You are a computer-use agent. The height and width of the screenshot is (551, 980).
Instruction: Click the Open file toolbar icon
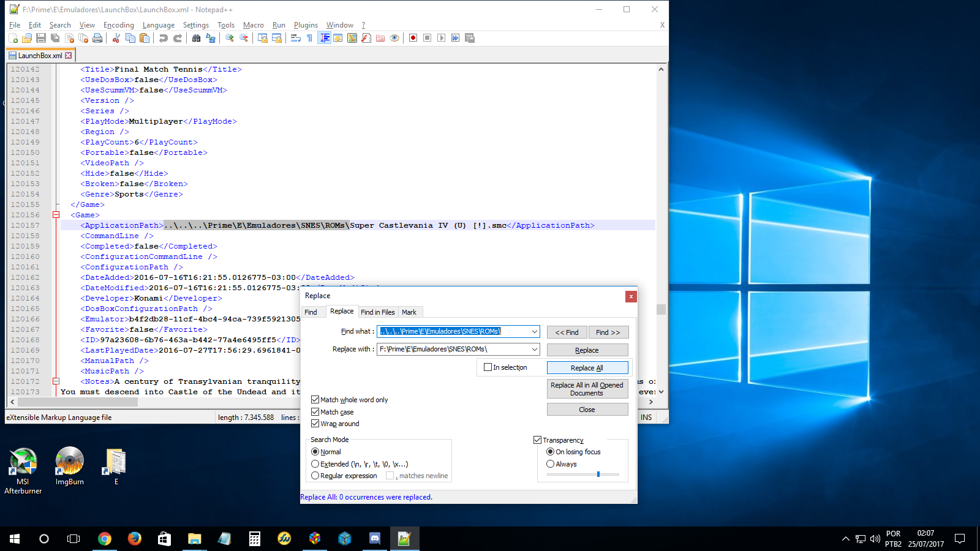click(x=27, y=38)
